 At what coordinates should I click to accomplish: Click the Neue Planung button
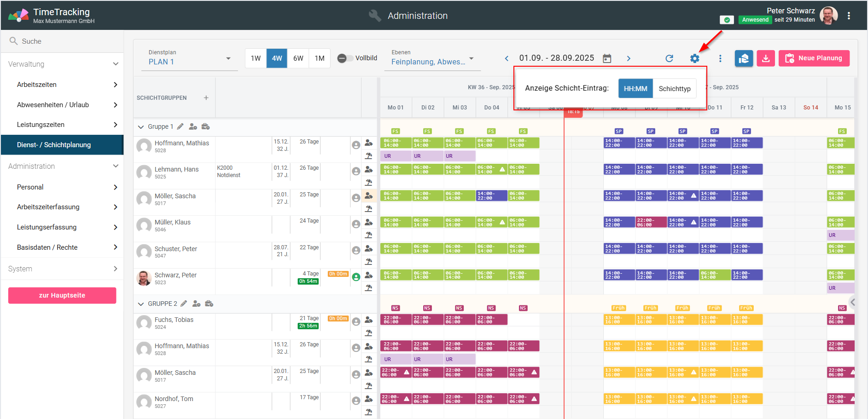pyautogui.click(x=814, y=58)
